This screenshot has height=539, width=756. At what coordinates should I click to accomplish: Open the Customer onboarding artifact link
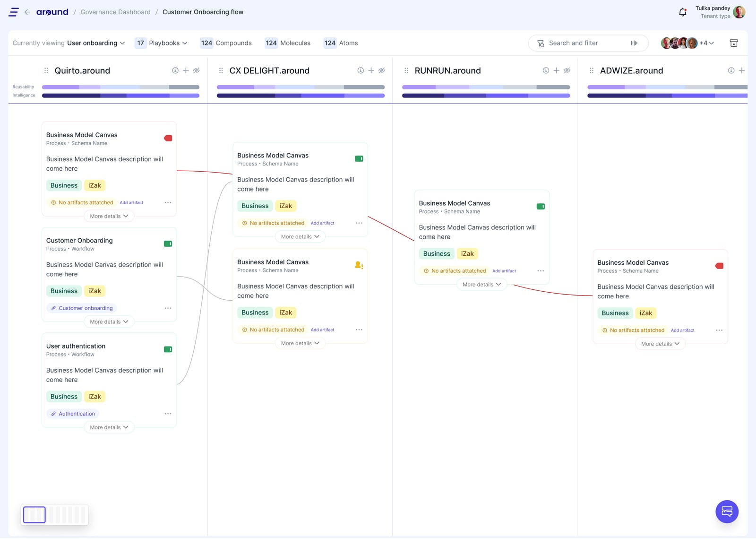(82, 308)
